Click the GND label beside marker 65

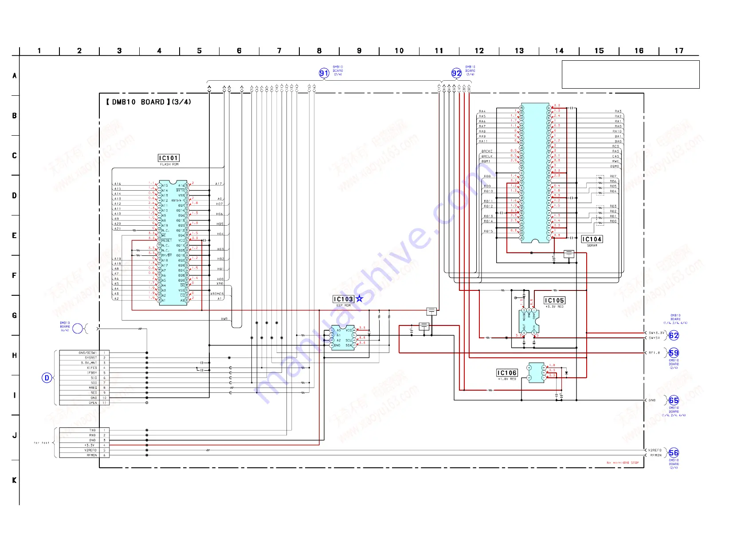[652, 400]
